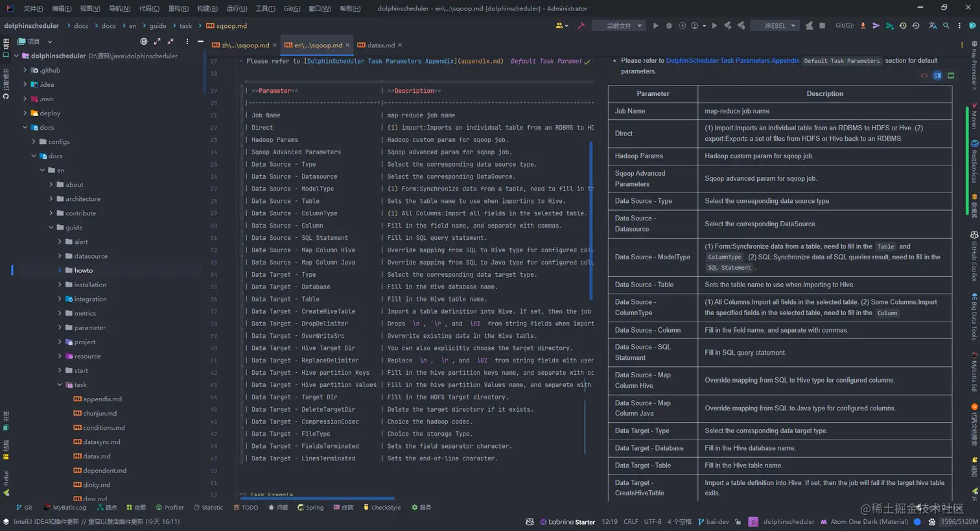Toggle the read-only lock icon in status bar

pos(738,522)
